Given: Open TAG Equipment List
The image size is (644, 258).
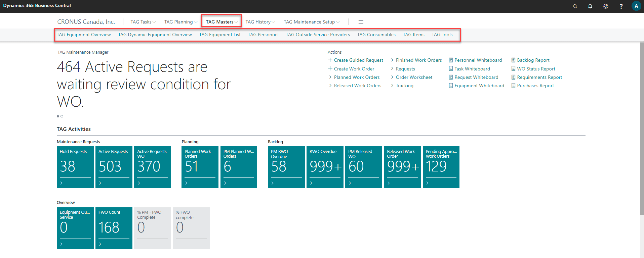Looking at the screenshot, I should [x=220, y=35].
